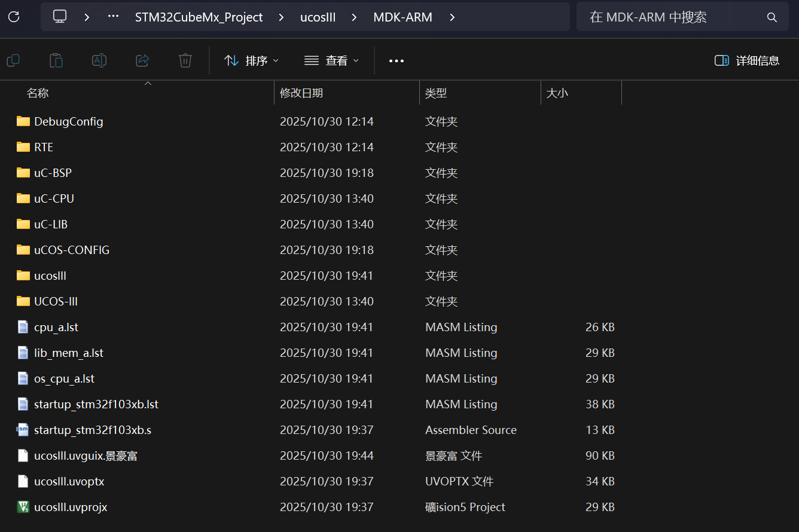Select the RTE folder icon
The width and height of the screenshot is (799, 532).
(23, 147)
